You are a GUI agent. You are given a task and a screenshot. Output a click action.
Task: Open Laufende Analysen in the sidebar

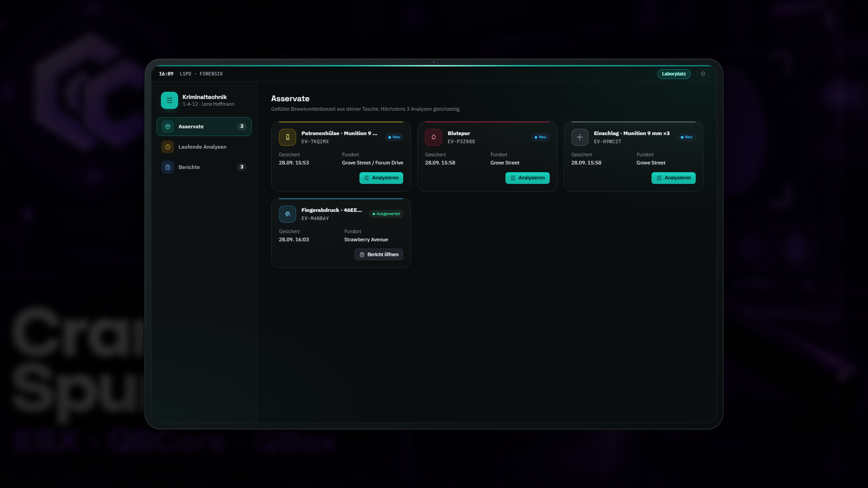pyautogui.click(x=204, y=147)
